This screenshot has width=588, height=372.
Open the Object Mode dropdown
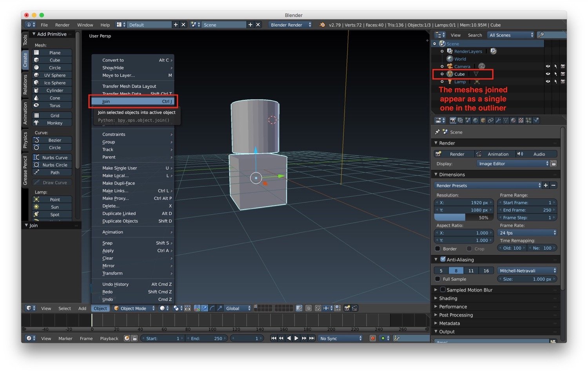coord(134,308)
